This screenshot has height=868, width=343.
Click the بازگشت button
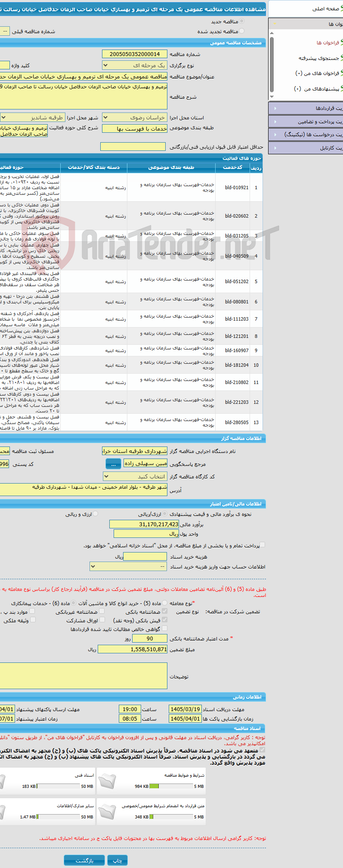(x=84, y=860)
